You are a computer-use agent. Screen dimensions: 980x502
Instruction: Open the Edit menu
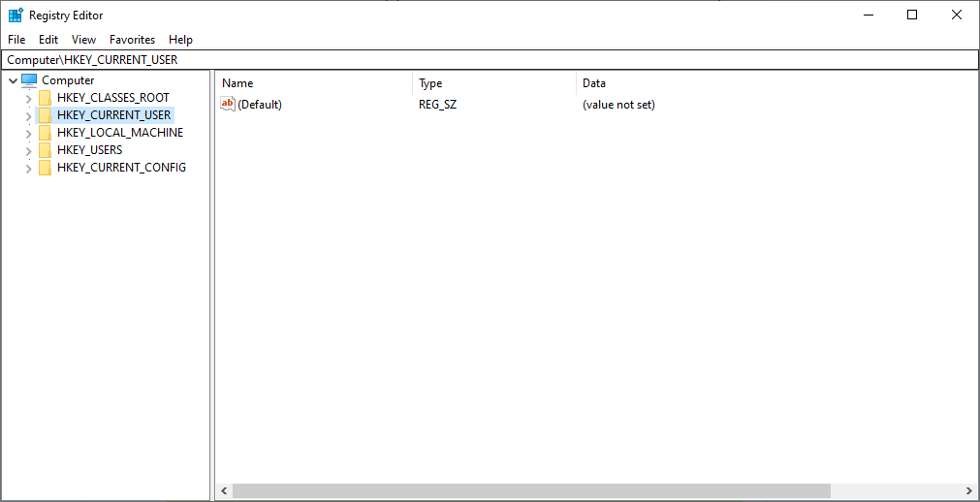pos(48,40)
